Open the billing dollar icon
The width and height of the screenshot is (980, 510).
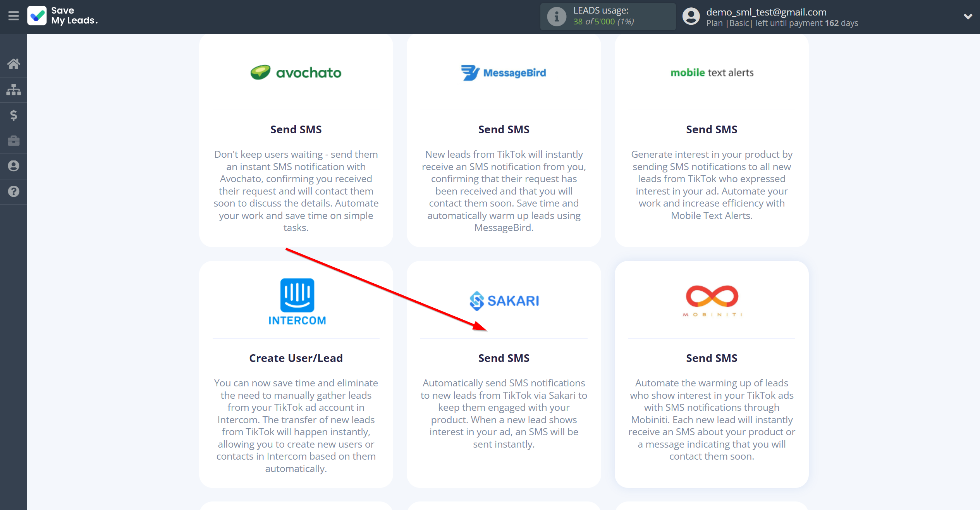tap(14, 115)
